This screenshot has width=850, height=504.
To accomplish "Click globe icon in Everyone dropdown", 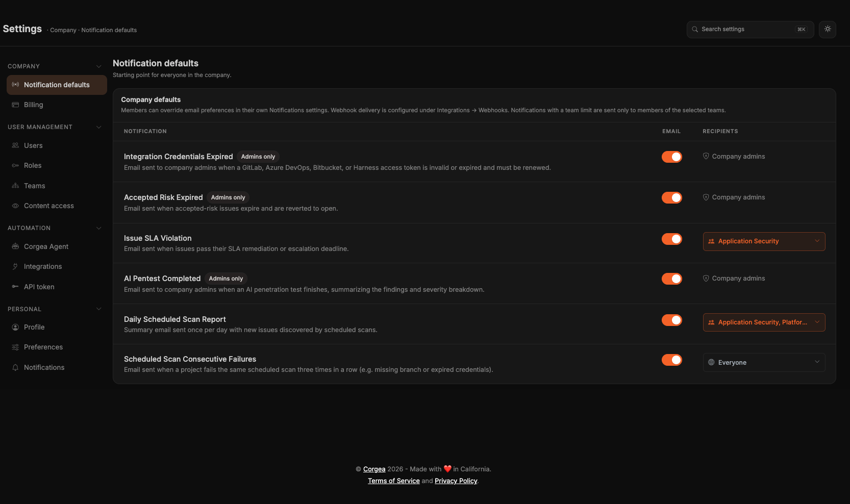I will [x=711, y=362].
